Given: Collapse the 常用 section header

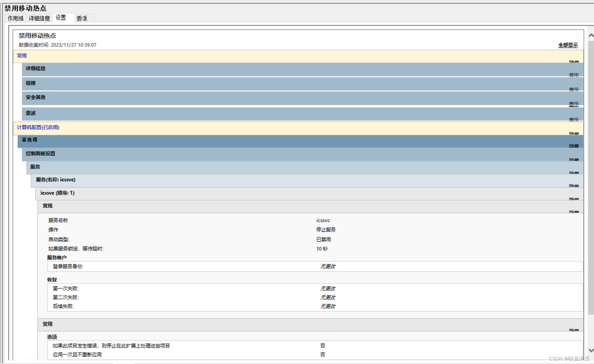Looking at the screenshot, I should coord(47,324).
